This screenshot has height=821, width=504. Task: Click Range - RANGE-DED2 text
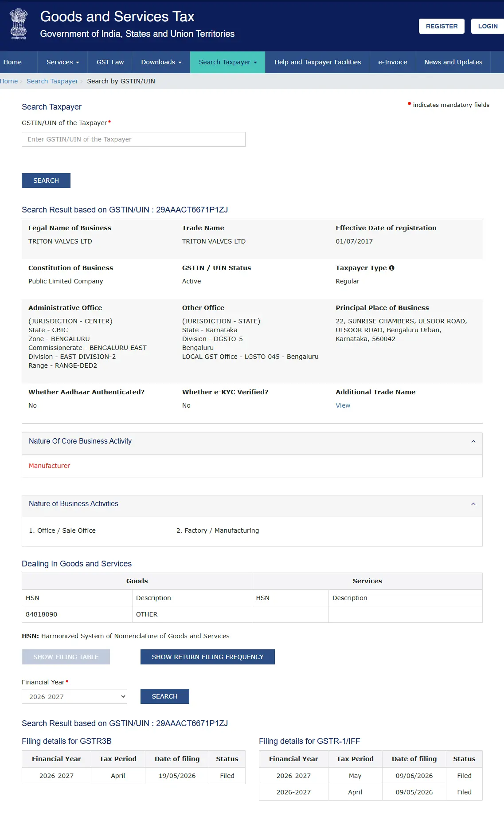(x=63, y=365)
